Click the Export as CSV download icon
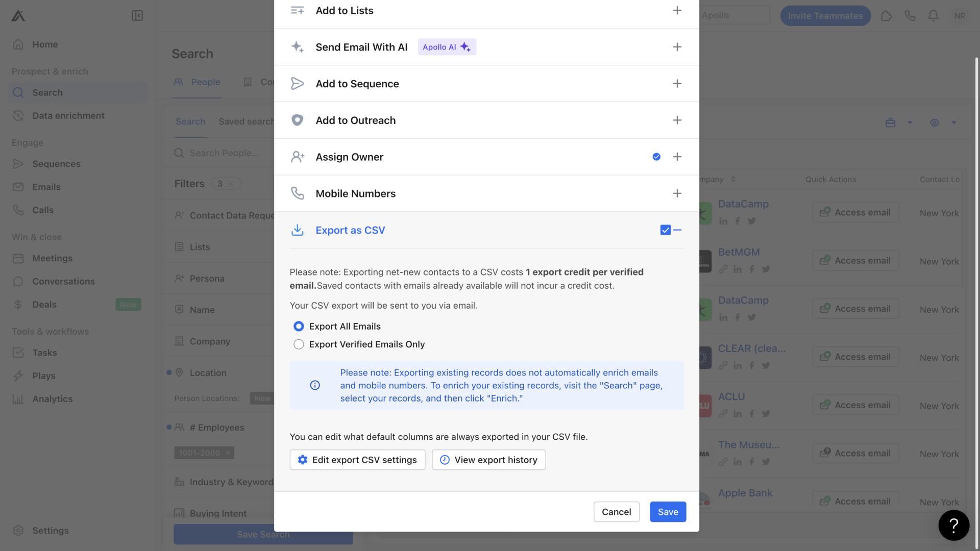The image size is (980, 551). click(297, 230)
